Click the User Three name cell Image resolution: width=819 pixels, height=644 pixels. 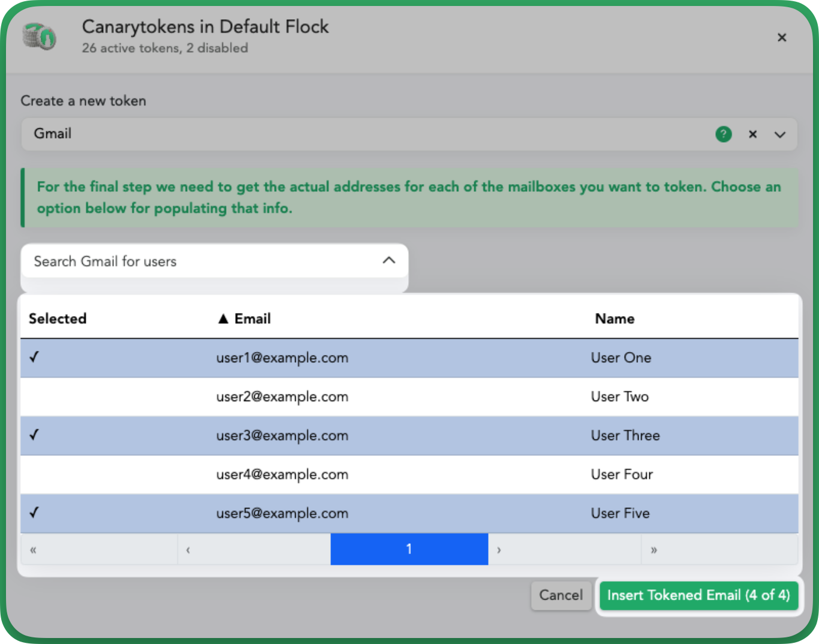coord(625,436)
